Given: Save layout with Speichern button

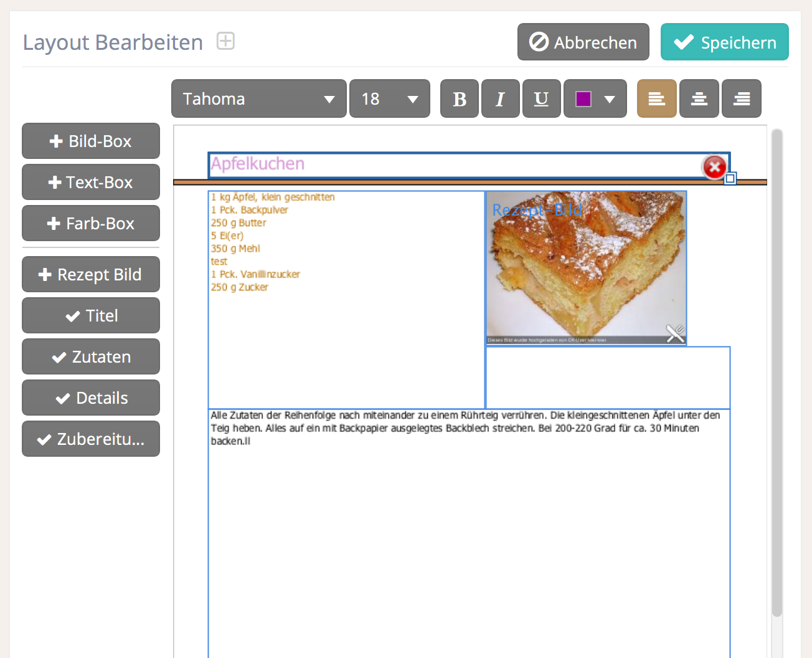Looking at the screenshot, I should (x=724, y=42).
